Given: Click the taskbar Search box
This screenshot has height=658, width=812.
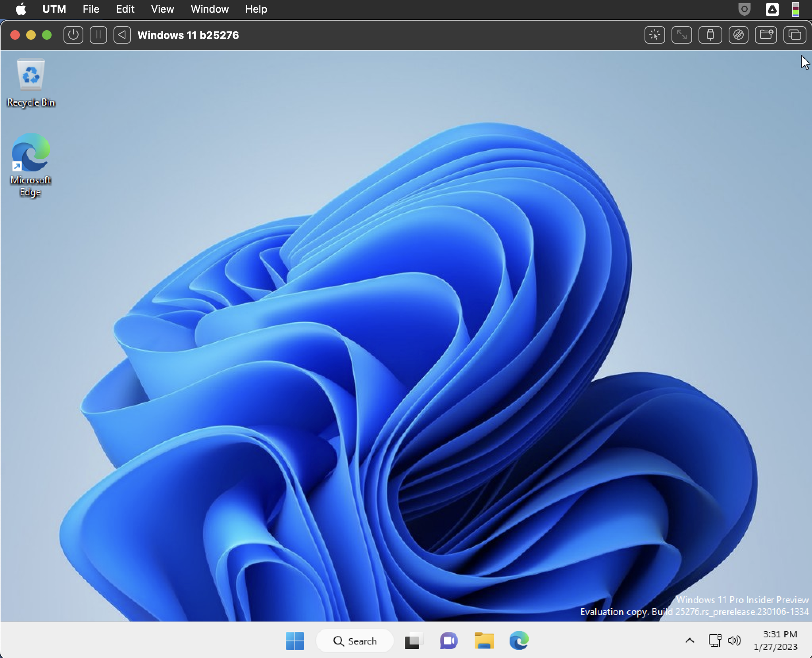Looking at the screenshot, I should pos(355,641).
